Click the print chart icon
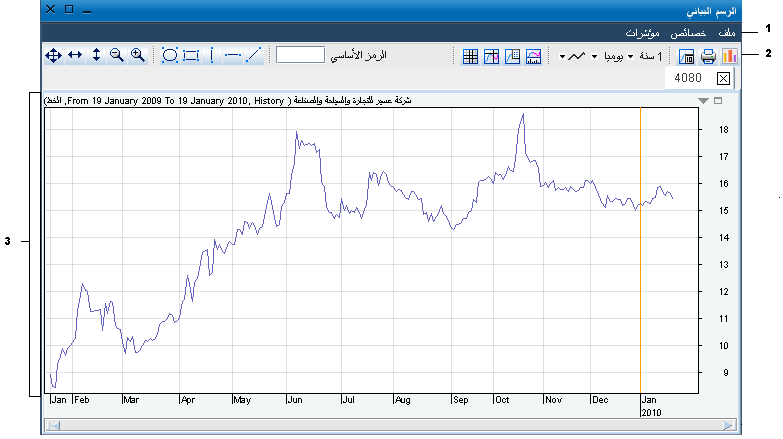 click(708, 56)
